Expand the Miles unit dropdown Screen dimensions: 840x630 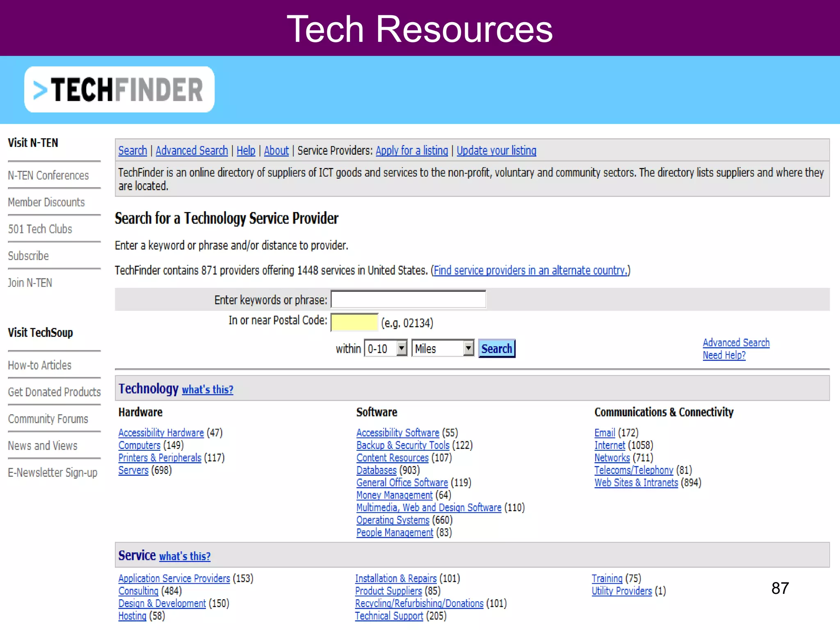click(x=443, y=348)
